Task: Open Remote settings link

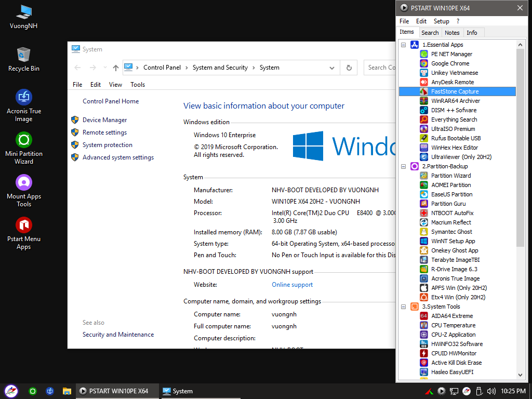Action: [x=104, y=132]
